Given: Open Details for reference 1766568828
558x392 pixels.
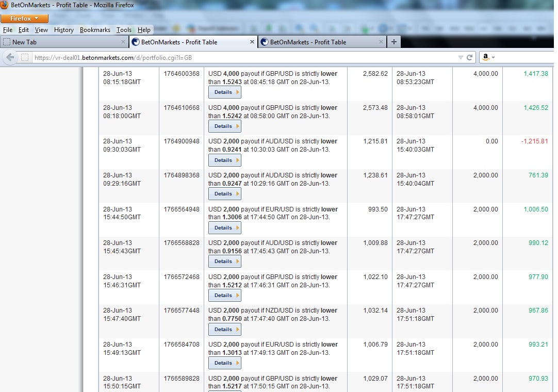Looking at the screenshot, I should coord(224,262).
